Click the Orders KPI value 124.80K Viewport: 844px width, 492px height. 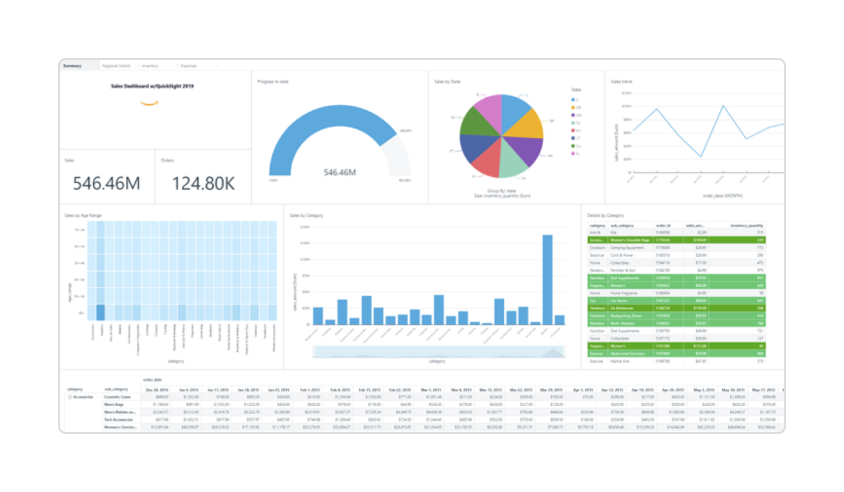click(x=203, y=183)
